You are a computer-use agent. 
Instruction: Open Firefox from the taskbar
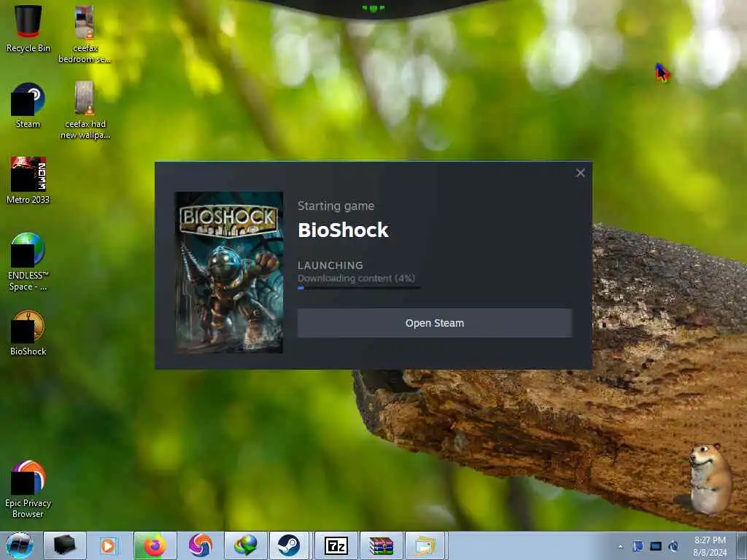pos(155,545)
